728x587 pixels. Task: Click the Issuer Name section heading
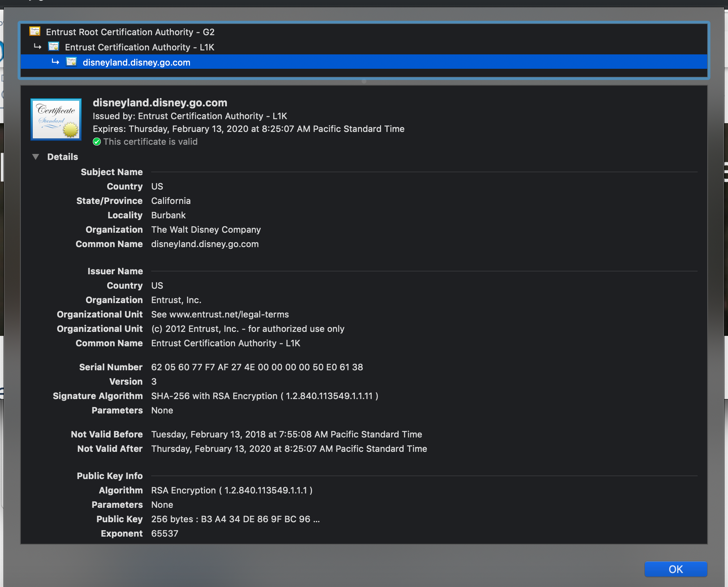point(115,271)
